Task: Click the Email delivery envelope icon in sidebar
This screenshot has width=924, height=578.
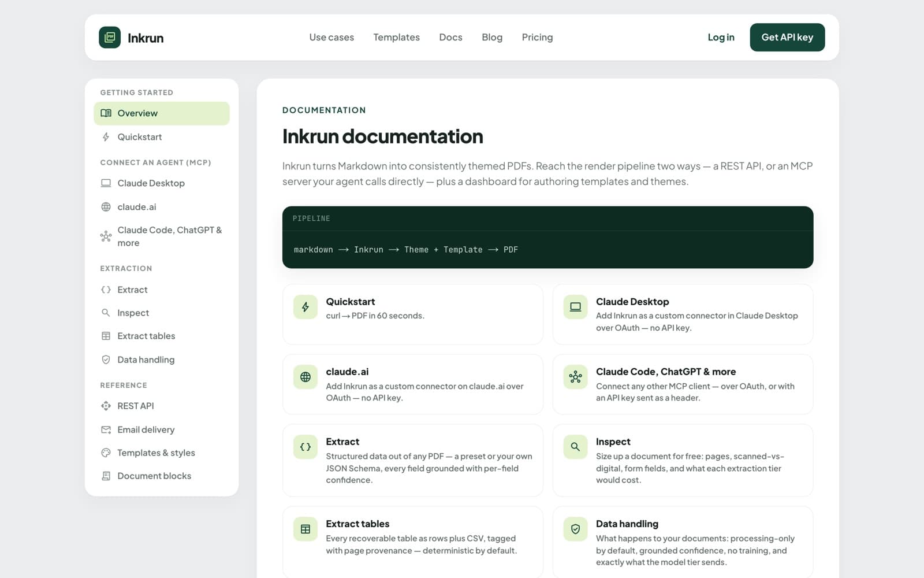Action: (106, 429)
